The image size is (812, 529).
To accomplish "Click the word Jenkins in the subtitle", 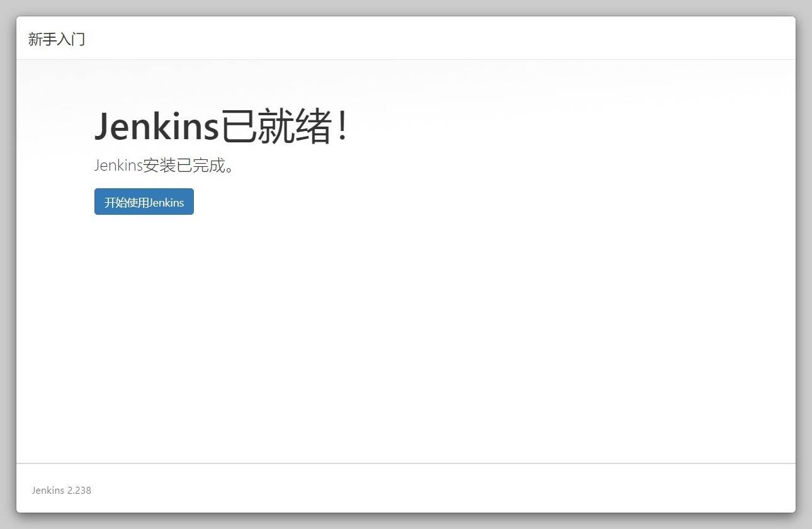I will [x=118, y=166].
